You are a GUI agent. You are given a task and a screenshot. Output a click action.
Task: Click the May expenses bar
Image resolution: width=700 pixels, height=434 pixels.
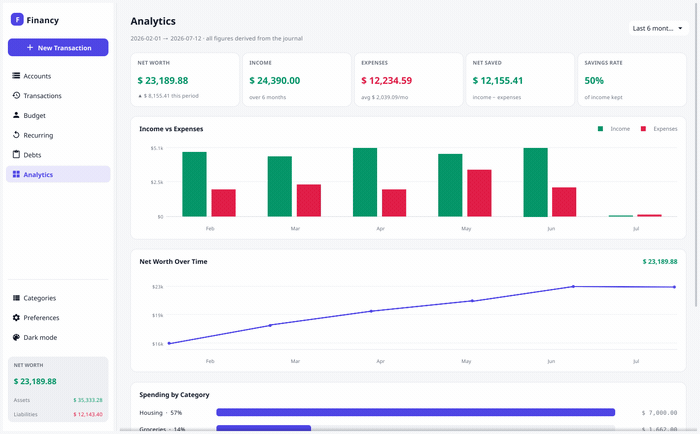479,193
